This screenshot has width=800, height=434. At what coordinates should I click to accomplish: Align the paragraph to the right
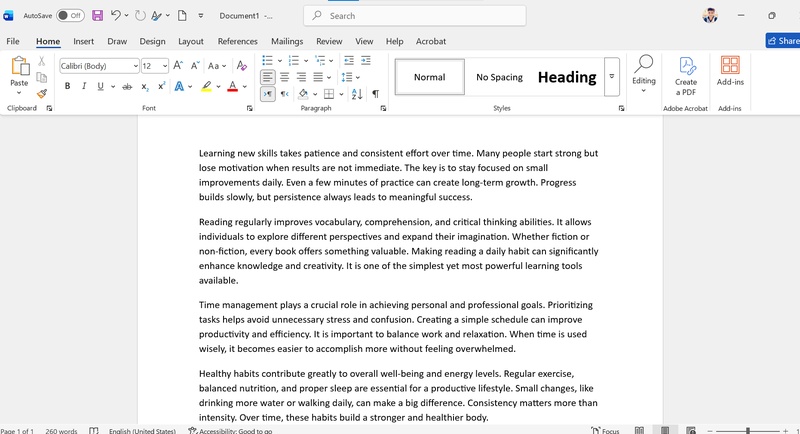(301, 78)
